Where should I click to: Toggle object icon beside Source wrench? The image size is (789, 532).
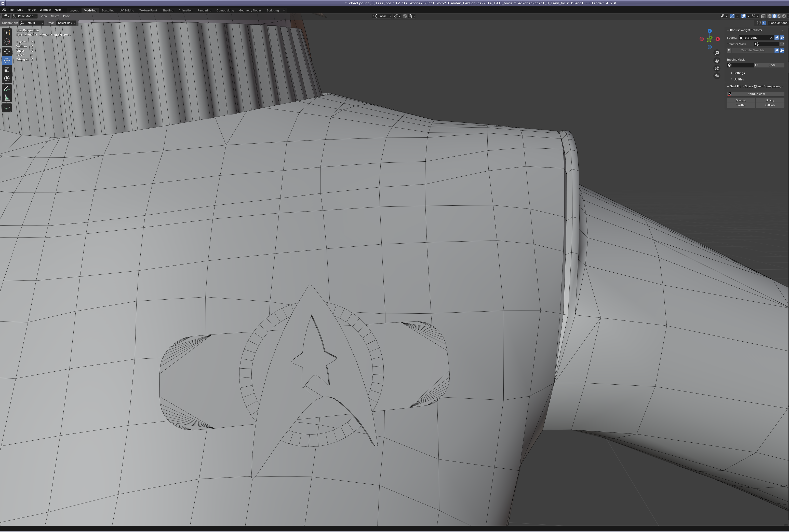(x=777, y=38)
